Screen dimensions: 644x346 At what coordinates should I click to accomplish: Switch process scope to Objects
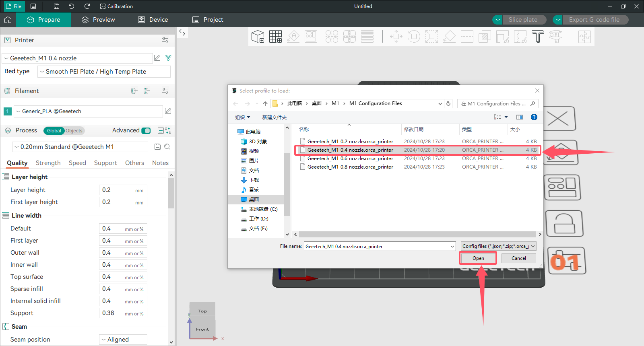pos(74,131)
